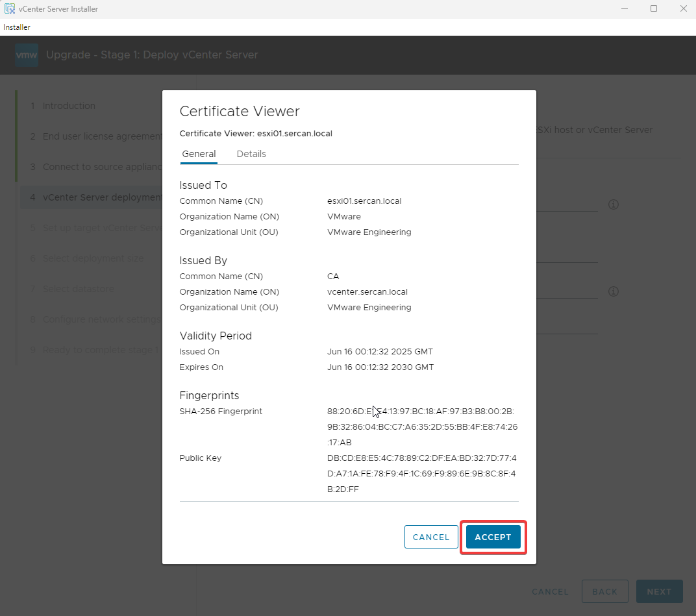The height and width of the screenshot is (616, 696).
Task: Click the Validity Period section heading
Action: (x=216, y=336)
